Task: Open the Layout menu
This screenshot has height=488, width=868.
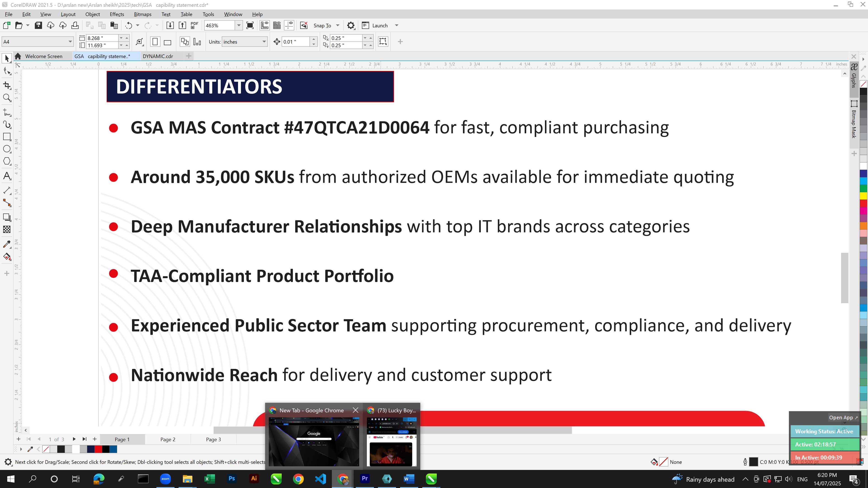Action: pyautogui.click(x=68, y=14)
